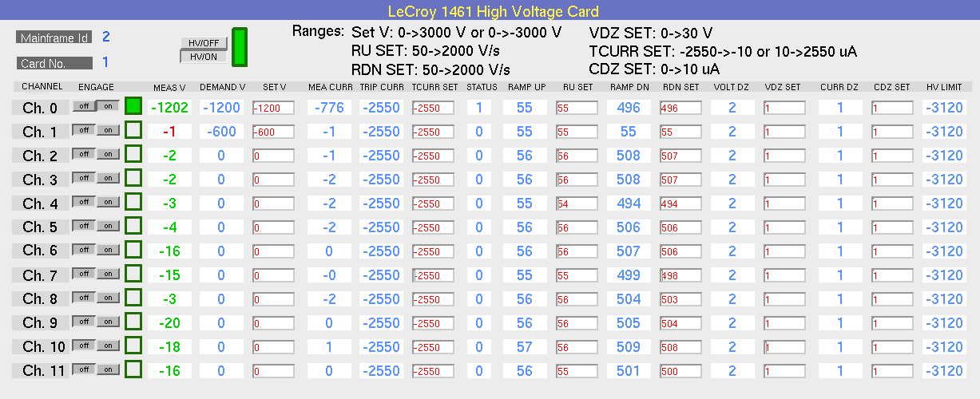The height and width of the screenshot is (399, 980).
Task: Click Ch. 6 engage indicator square
Action: point(133,250)
